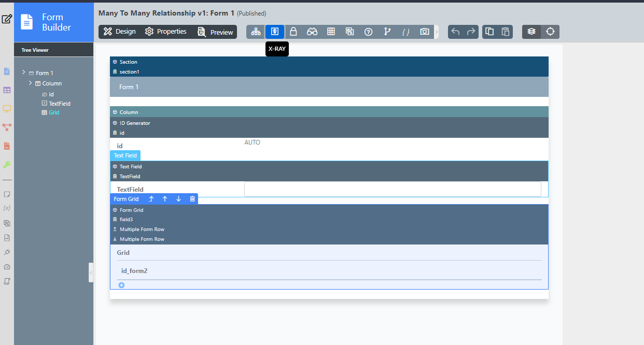The width and height of the screenshot is (644, 345).
Task: Collapse the Form 1 tree node
Action: (24, 73)
